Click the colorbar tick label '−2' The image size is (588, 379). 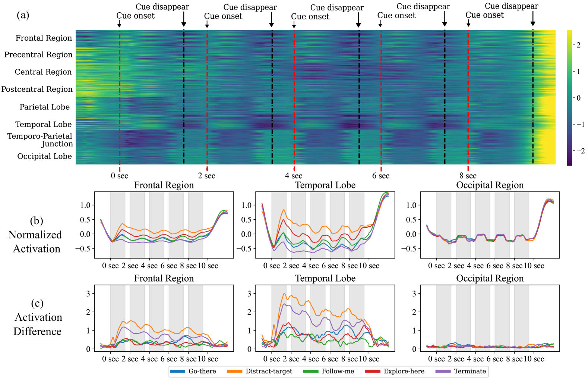[x=580, y=151]
